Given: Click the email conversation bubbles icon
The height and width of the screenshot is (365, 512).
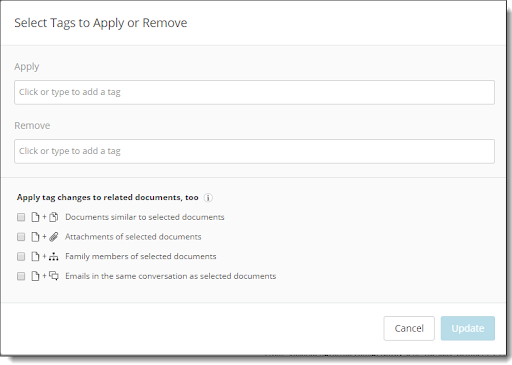Looking at the screenshot, I should 54,276.
